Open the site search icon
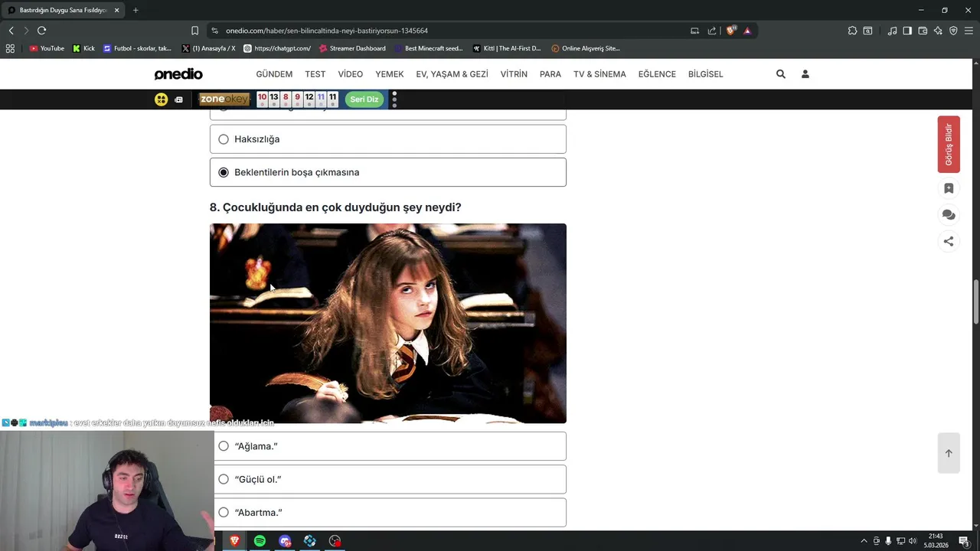Viewport: 980px width, 551px height. [x=781, y=74]
